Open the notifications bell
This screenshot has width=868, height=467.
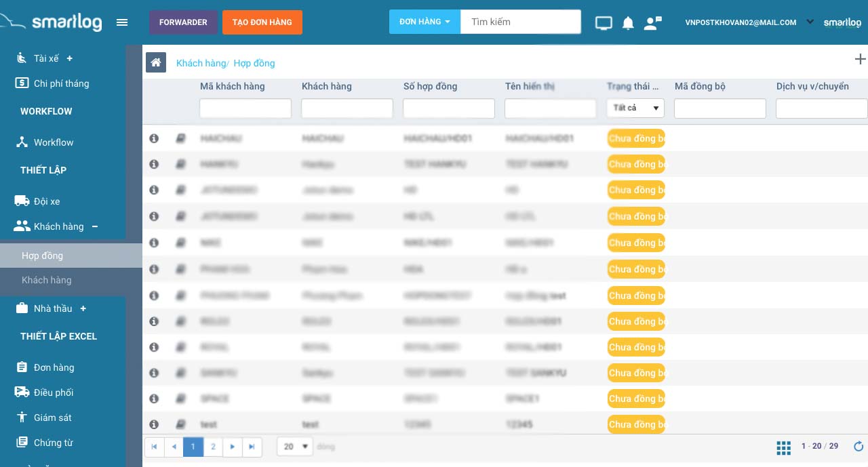(x=628, y=23)
